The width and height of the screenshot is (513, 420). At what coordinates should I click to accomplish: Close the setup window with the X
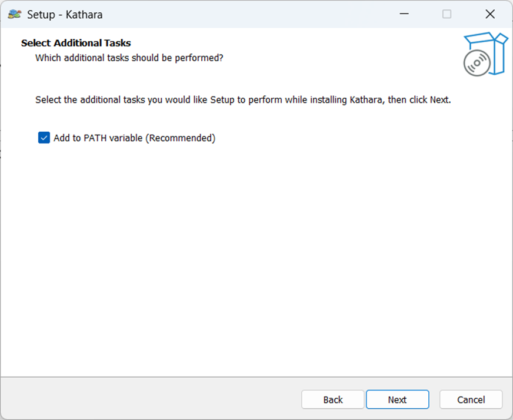tap(489, 14)
